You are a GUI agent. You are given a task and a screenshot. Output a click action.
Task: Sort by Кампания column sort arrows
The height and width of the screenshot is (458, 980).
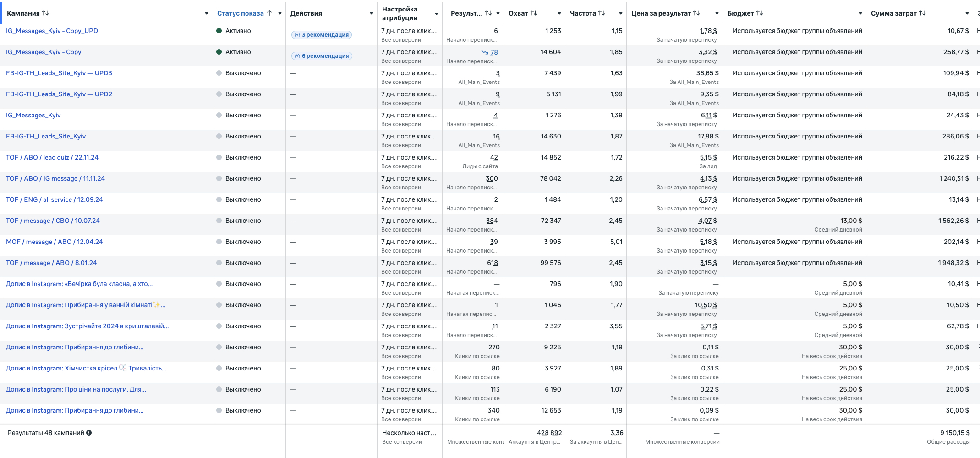coord(45,13)
